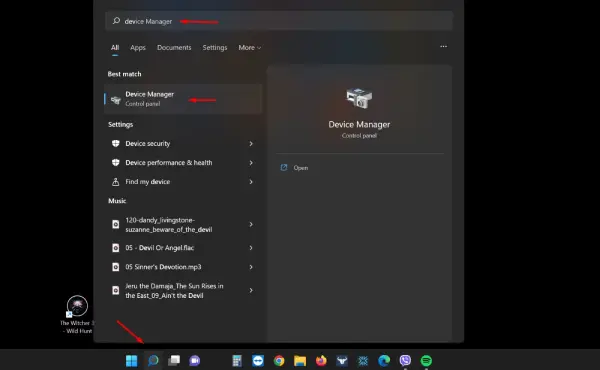Expand Find my device chevron

pyautogui.click(x=251, y=182)
